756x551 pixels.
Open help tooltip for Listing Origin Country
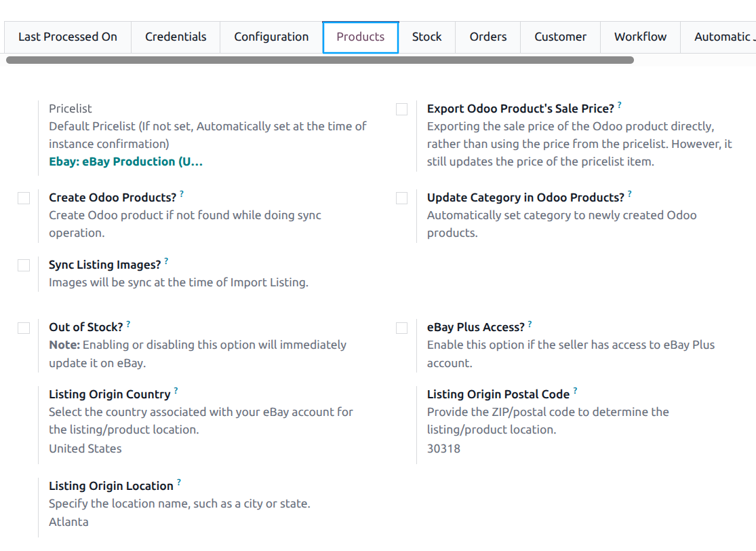click(176, 390)
